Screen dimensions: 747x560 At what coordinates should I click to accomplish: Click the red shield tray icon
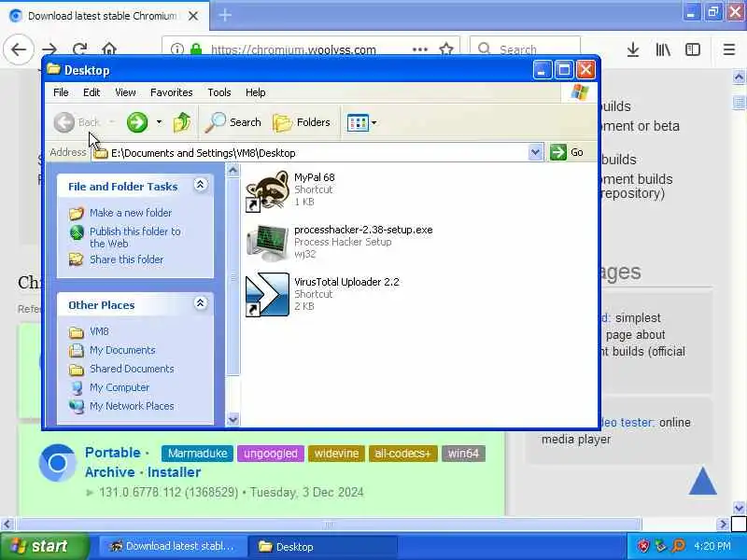[643, 546]
